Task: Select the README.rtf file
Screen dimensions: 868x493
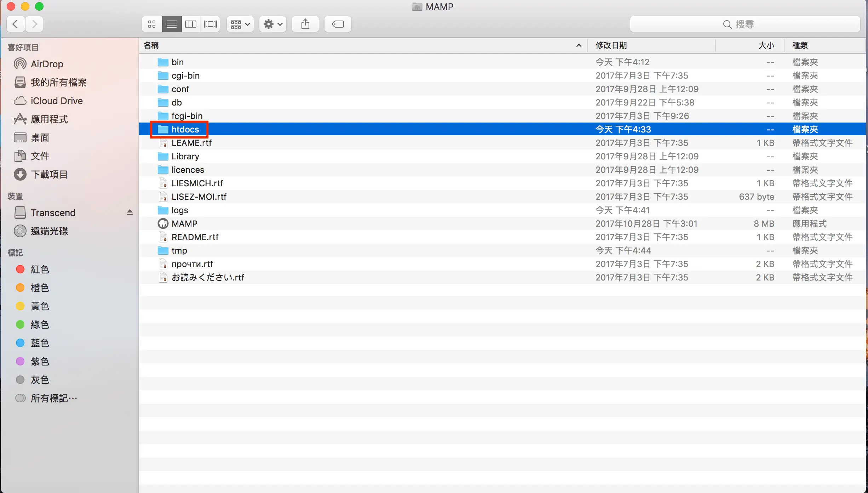Action: coord(502,237)
